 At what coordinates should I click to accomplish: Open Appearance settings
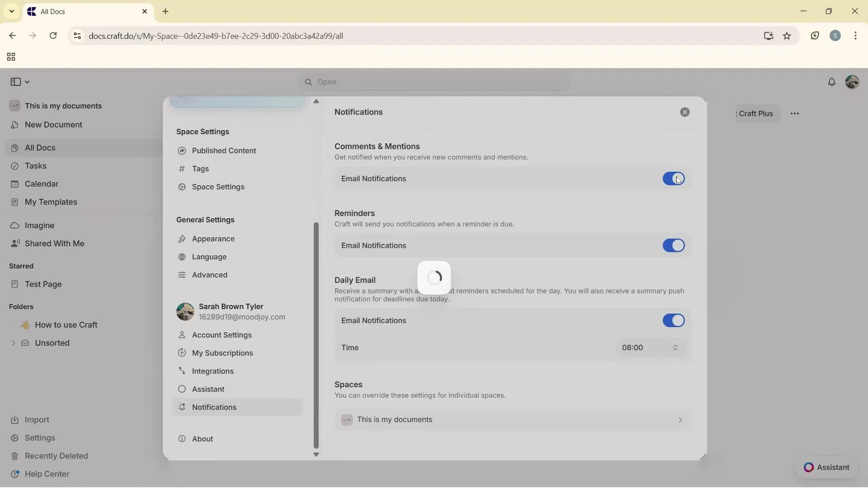[212, 239]
